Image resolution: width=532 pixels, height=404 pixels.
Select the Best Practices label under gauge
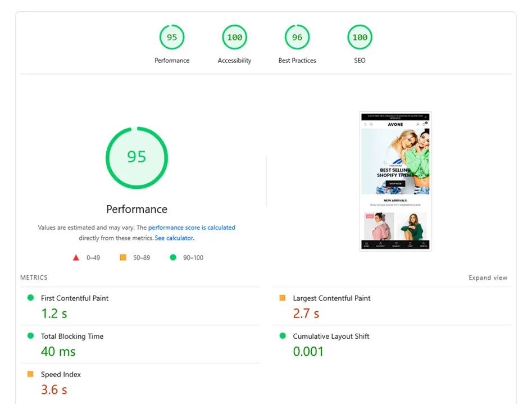[x=297, y=61]
